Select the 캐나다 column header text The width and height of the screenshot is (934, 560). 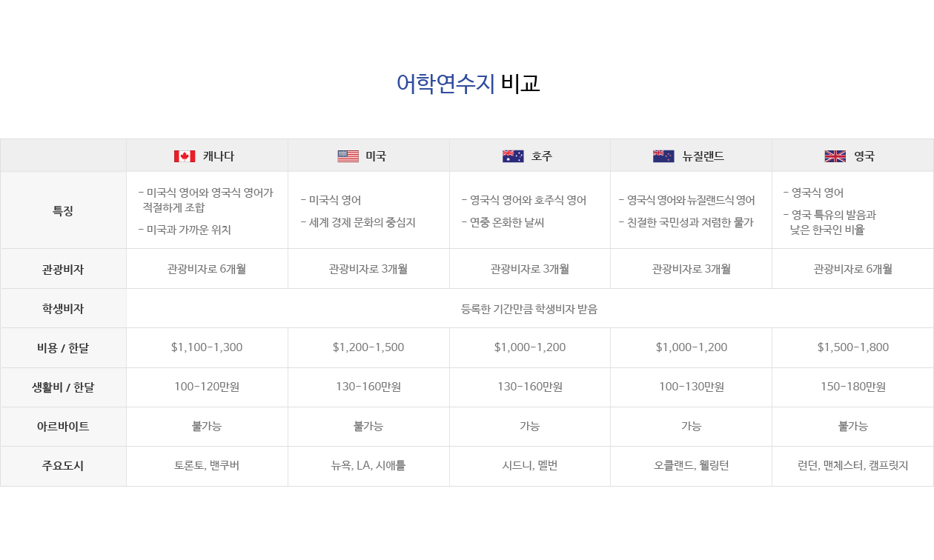(219, 156)
